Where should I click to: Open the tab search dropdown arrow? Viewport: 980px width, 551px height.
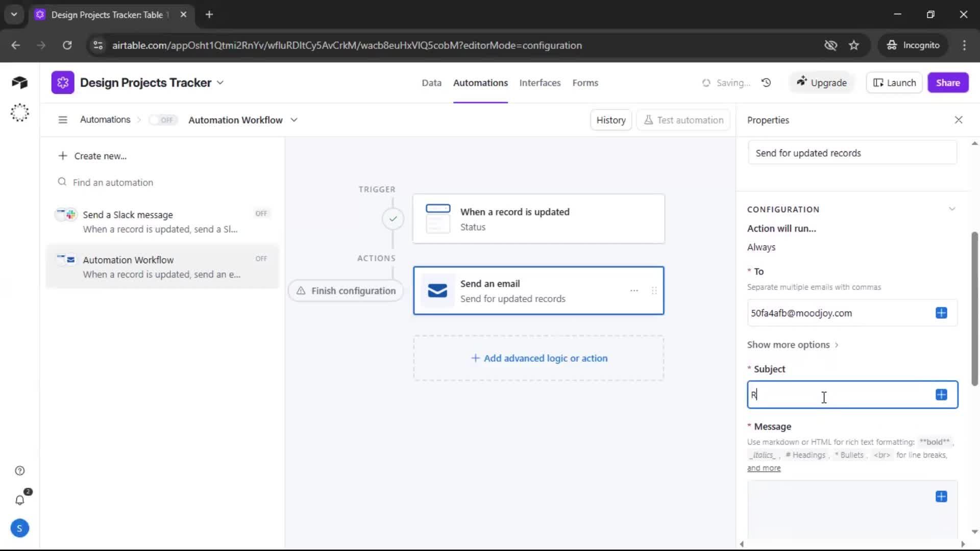point(14,14)
